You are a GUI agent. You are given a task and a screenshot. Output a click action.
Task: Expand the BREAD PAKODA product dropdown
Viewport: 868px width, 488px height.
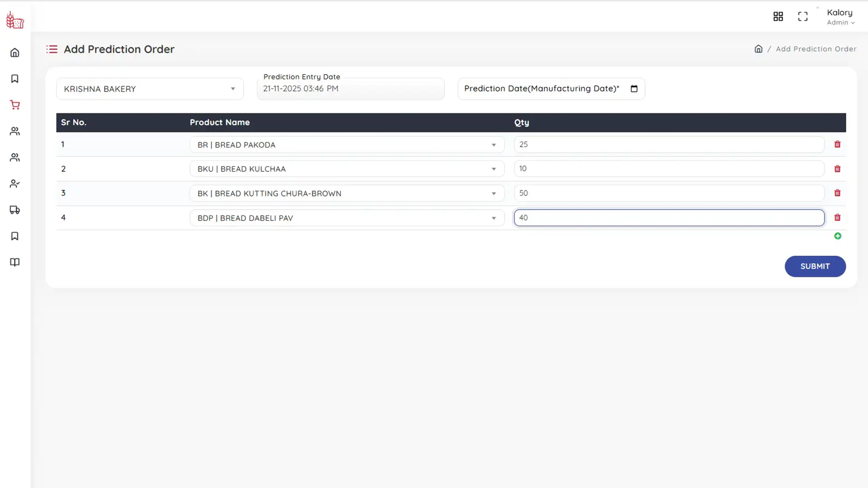click(346, 145)
